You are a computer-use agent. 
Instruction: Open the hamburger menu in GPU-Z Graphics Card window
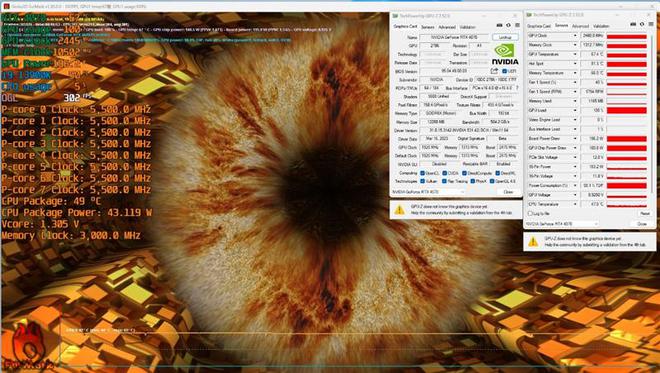pos(517,26)
